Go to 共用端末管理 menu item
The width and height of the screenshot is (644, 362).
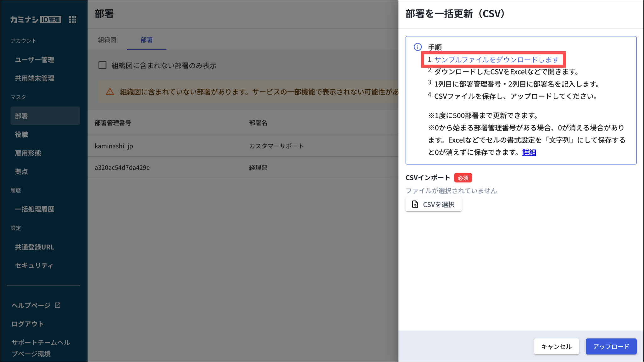pyautogui.click(x=35, y=78)
